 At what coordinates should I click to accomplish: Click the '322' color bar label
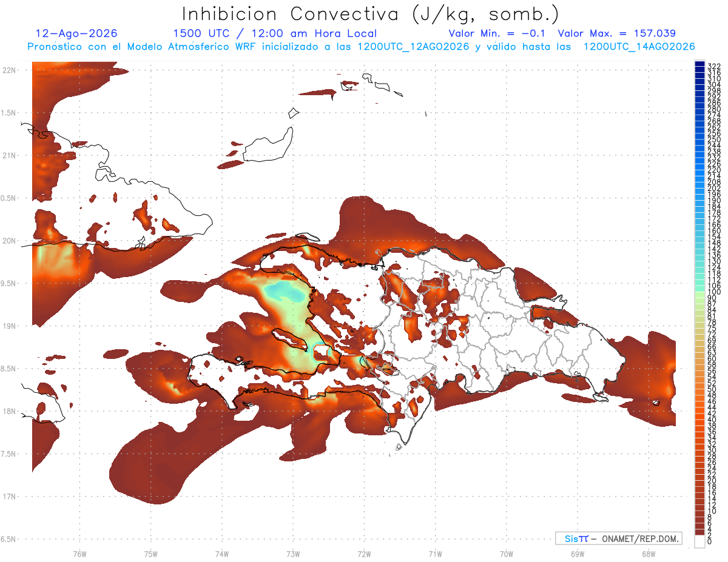tap(713, 66)
